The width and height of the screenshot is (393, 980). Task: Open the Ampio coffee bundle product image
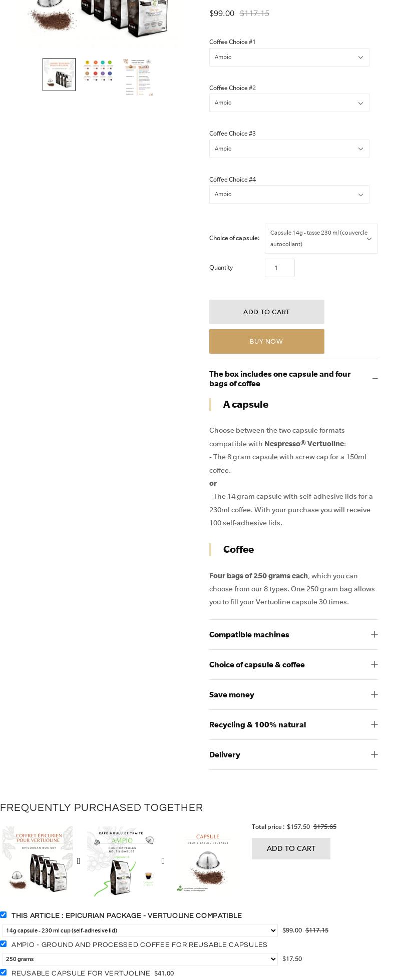(x=122, y=861)
